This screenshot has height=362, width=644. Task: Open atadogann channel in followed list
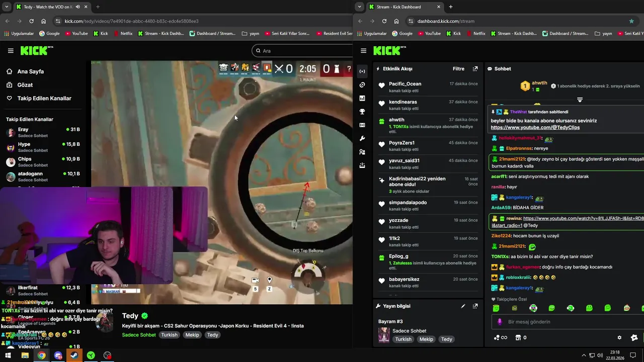[43, 176]
